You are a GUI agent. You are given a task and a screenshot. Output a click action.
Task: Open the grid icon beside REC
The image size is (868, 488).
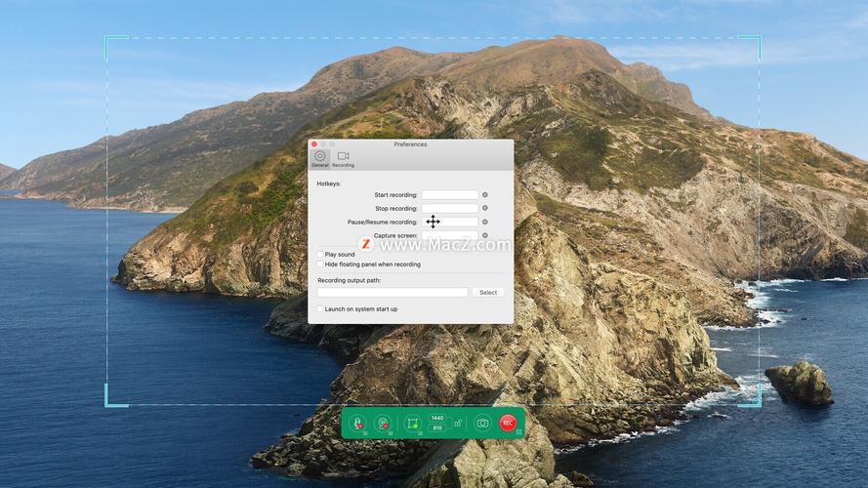[519, 430]
